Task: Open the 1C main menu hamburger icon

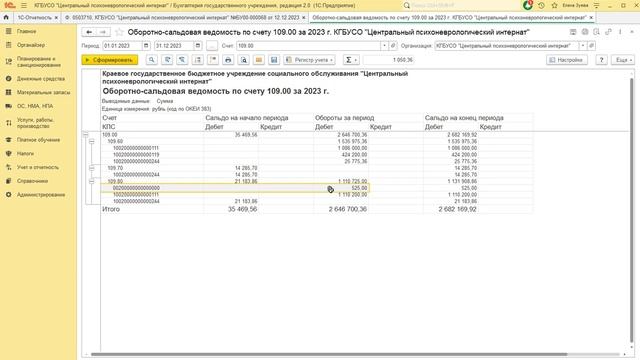Action: click(24, 6)
